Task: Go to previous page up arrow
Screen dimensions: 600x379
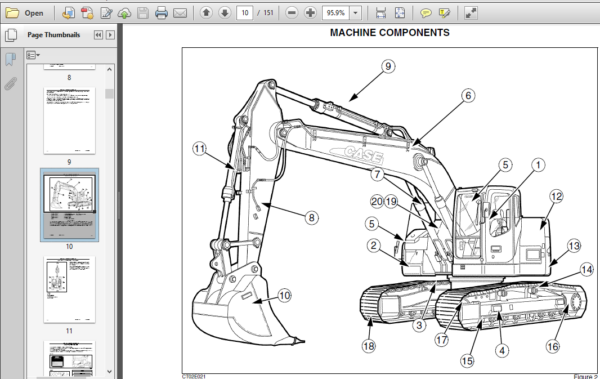Action: pos(206,13)
